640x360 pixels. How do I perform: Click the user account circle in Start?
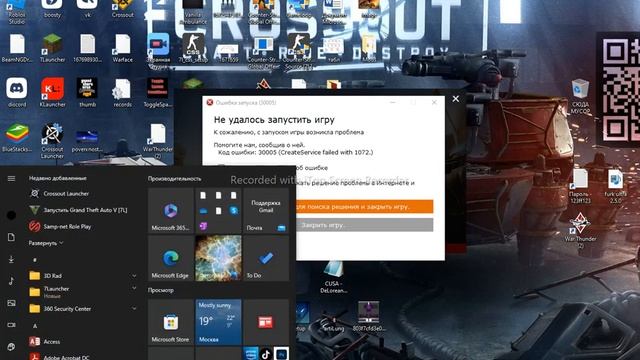pyautogui.click(x=11, y=215)
